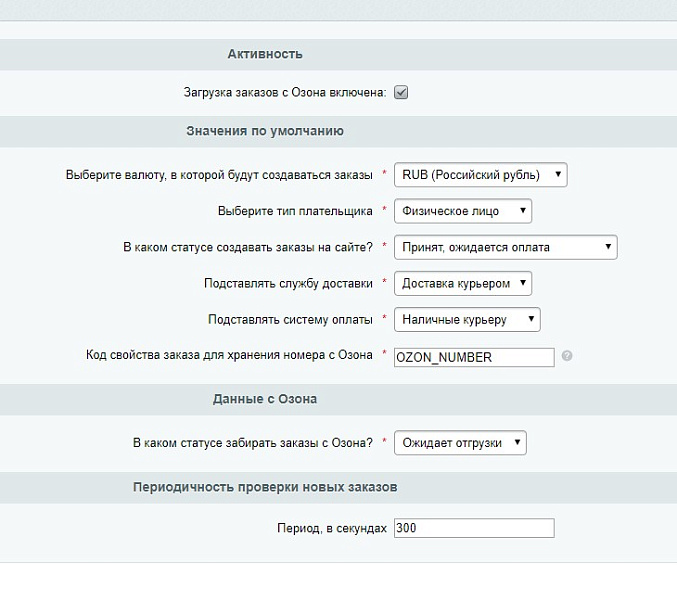This screenshot has width=677, height=600.
Task: Expand the payer type dropdown 'Физическое лицо'
Action: click(x=463, y=211)
